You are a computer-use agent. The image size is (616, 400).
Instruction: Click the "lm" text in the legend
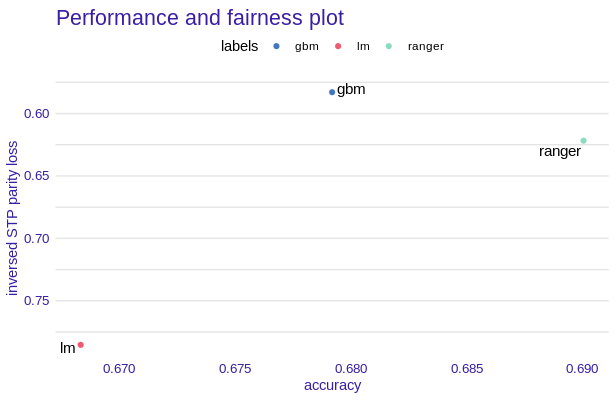coord(363,46)
